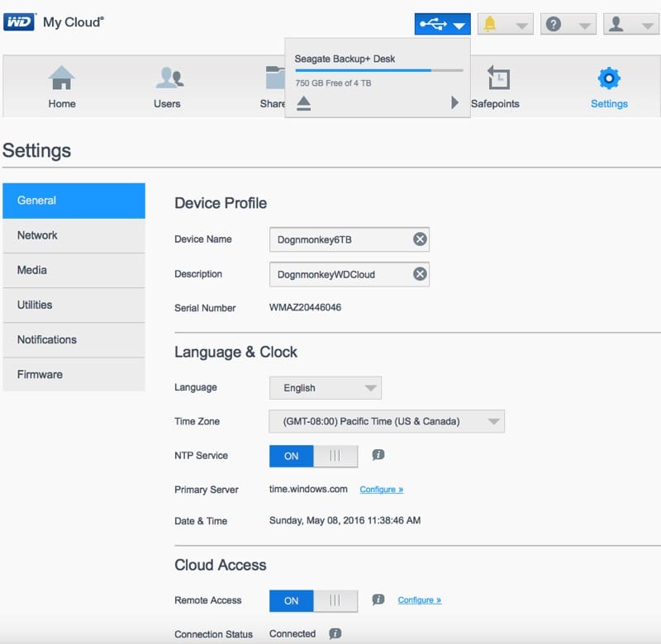Open the user account menu

(x=630, y=24)
